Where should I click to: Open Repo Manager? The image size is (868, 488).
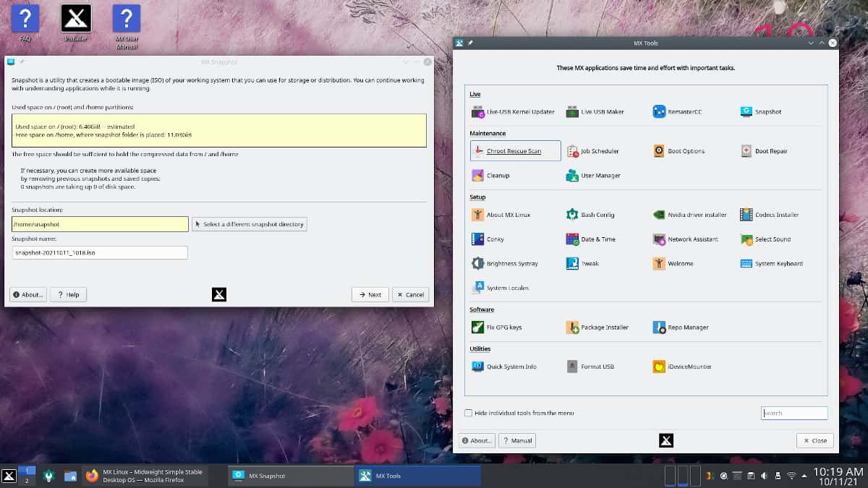pyautogui.click(x=681, y=328)
